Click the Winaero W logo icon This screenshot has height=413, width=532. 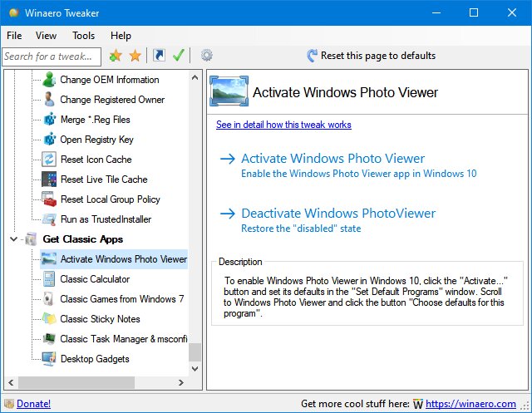(x=418, y=404)
